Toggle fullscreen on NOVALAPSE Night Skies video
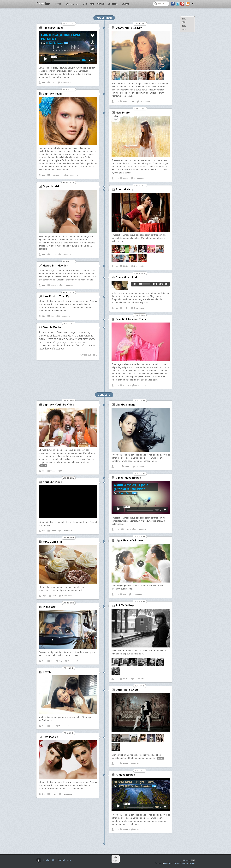The height and width of the screenshot is (868, 231). tap(161, 807)
